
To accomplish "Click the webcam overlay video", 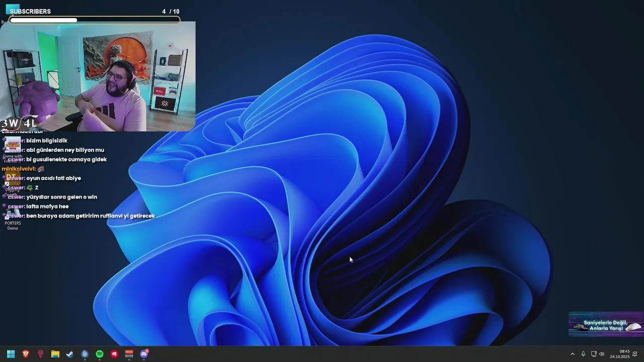I will point(98,76).
